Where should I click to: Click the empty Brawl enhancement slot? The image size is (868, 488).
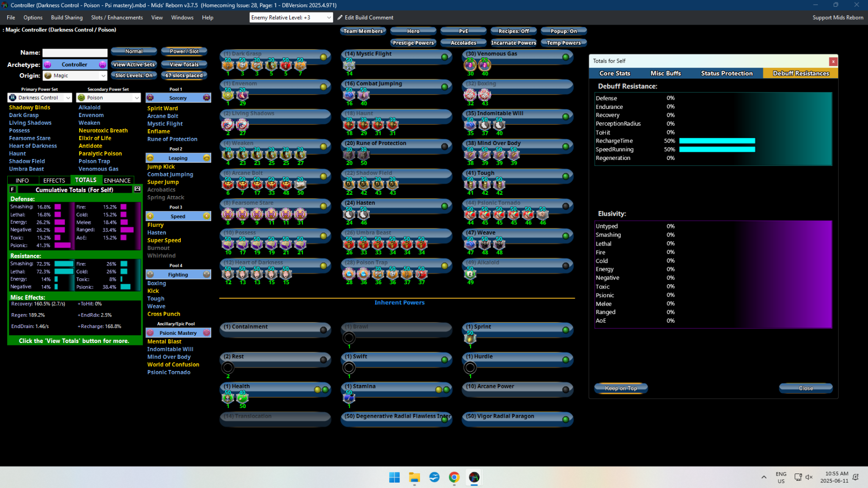(x=349, y=338)
